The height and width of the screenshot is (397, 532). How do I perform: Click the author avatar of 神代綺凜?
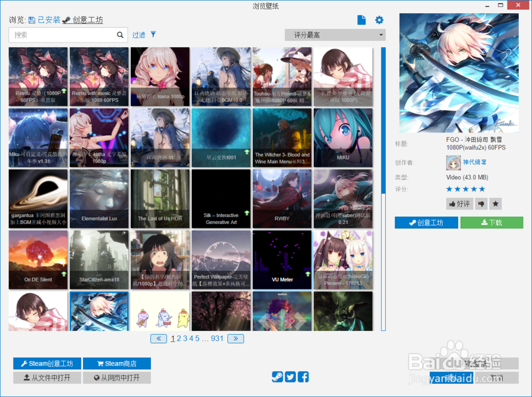coord(453,162)
